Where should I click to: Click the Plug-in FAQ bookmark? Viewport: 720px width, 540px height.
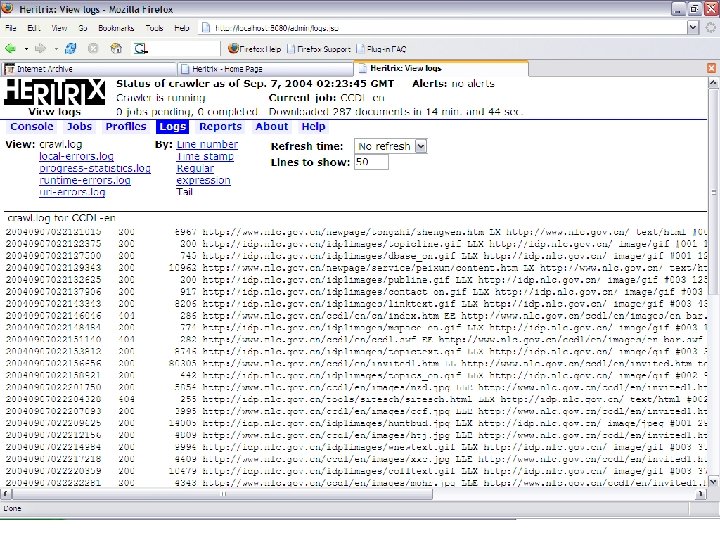pyautogui.click(x=382, y=49)
